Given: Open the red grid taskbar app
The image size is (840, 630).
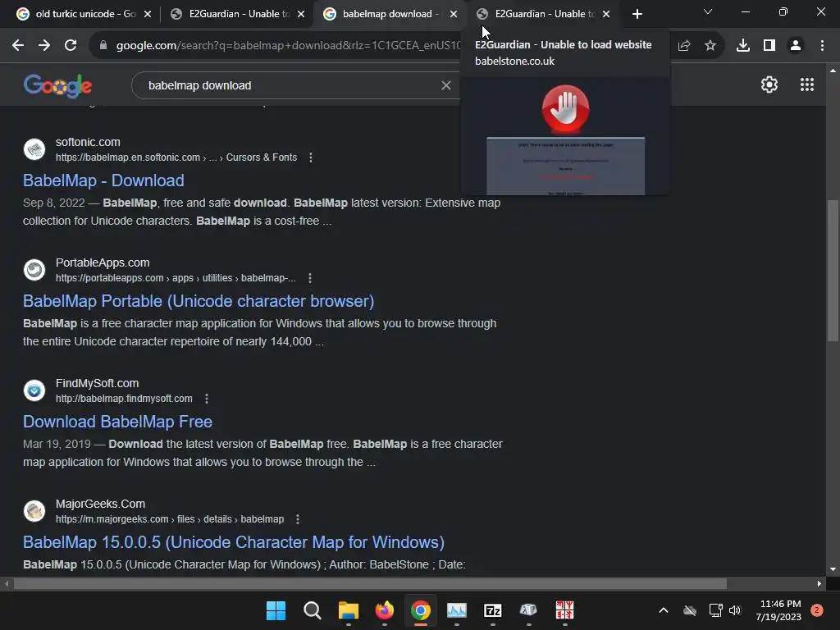Looking at the screenshot, I should (x=564, y=610).
